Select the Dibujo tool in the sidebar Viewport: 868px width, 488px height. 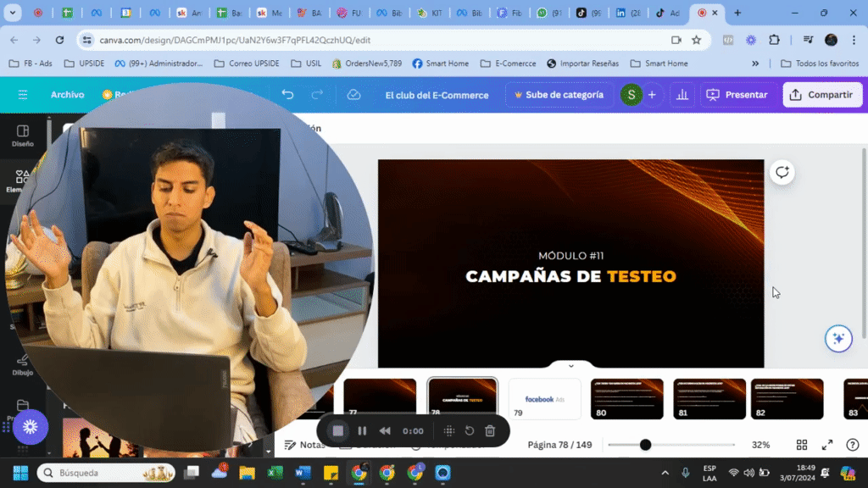coord(22,364)
